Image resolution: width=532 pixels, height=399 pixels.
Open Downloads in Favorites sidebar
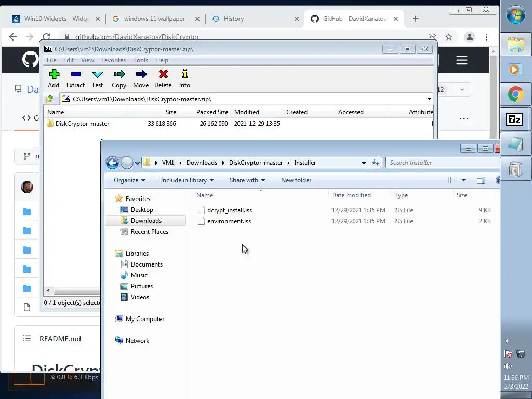(146, 220)
